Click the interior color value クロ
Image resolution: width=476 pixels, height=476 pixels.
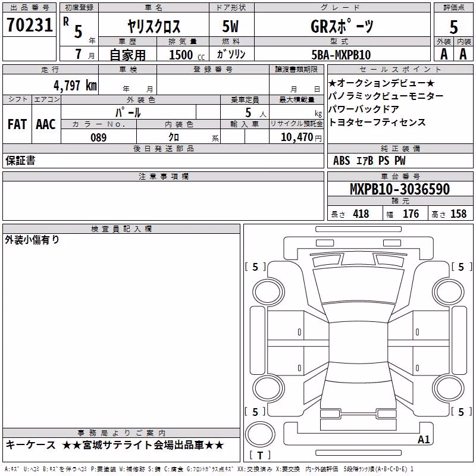point(174,137)
